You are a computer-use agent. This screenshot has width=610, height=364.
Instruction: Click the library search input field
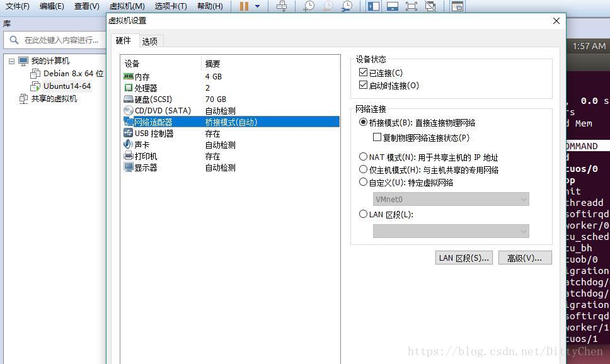(x=54, y=40)
